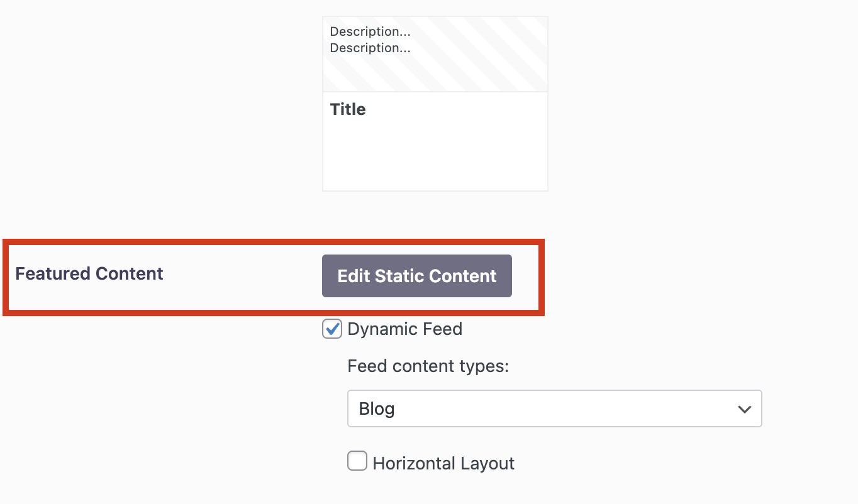This screenshot has height=504, width=858.
Task: Select the Dynamic Feed label text
Action: [x=404, y=329]
